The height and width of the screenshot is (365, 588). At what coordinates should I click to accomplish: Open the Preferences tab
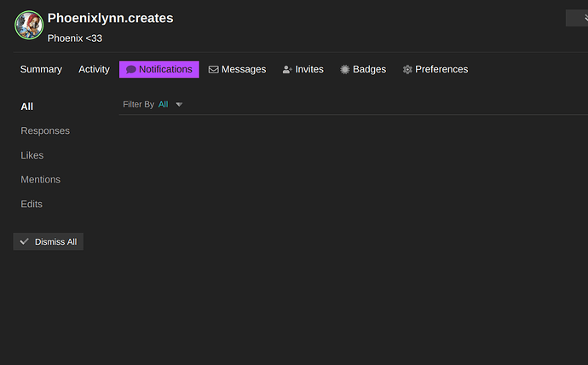point(435,69)
